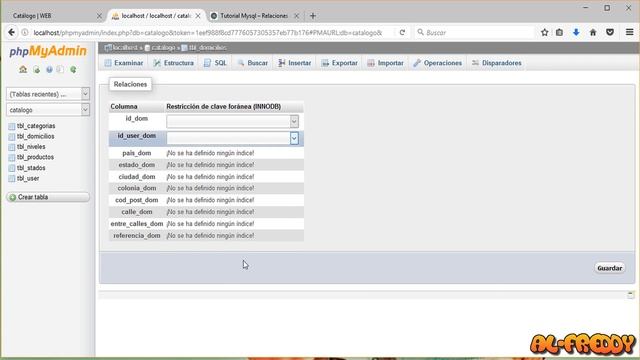Open the Pocket shield icon
Image resolution: width=640 pixels, height=360 pixels.
pyautogui.click(x=610, y=32)
